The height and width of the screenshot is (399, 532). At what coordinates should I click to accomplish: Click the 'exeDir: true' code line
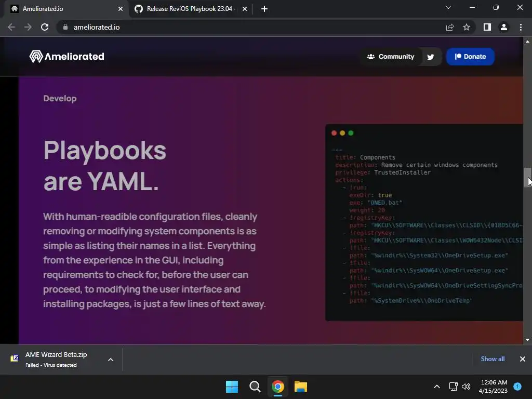coord(370,195)
